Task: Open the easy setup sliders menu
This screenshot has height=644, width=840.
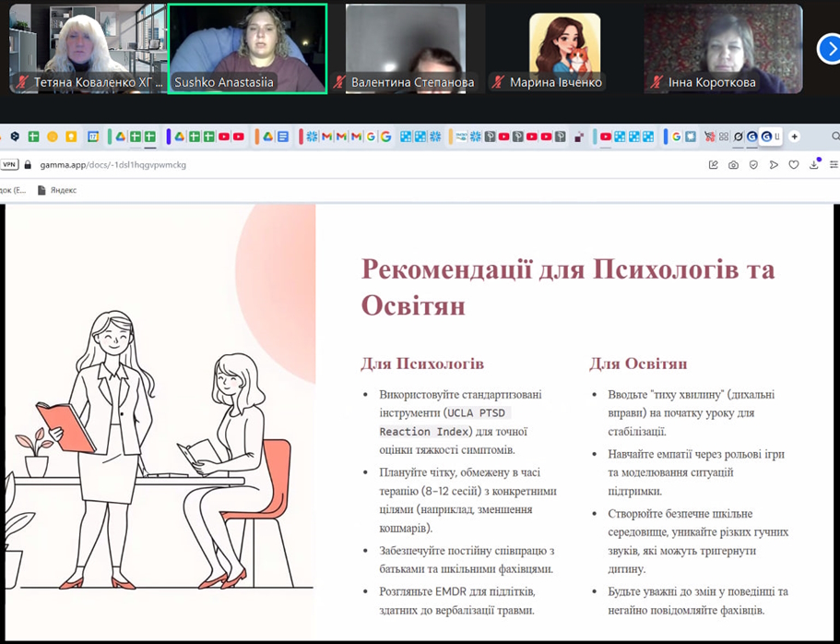Action: tap(834, 165)
